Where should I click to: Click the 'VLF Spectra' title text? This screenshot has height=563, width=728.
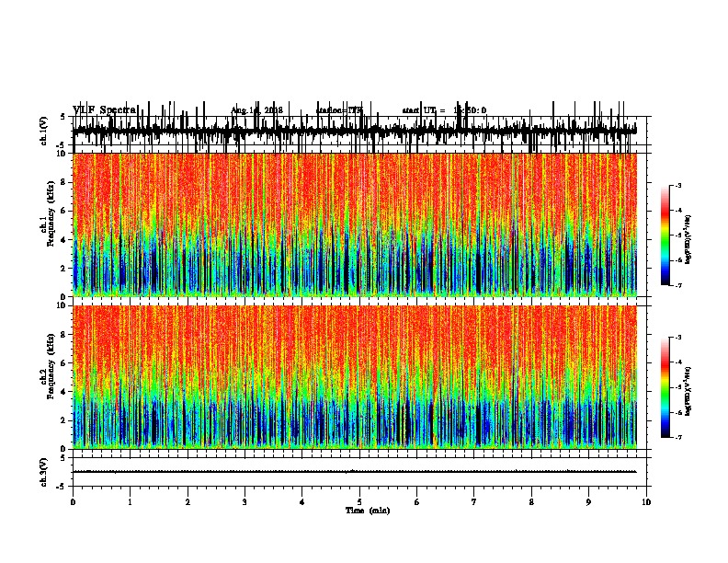[105, 109]
